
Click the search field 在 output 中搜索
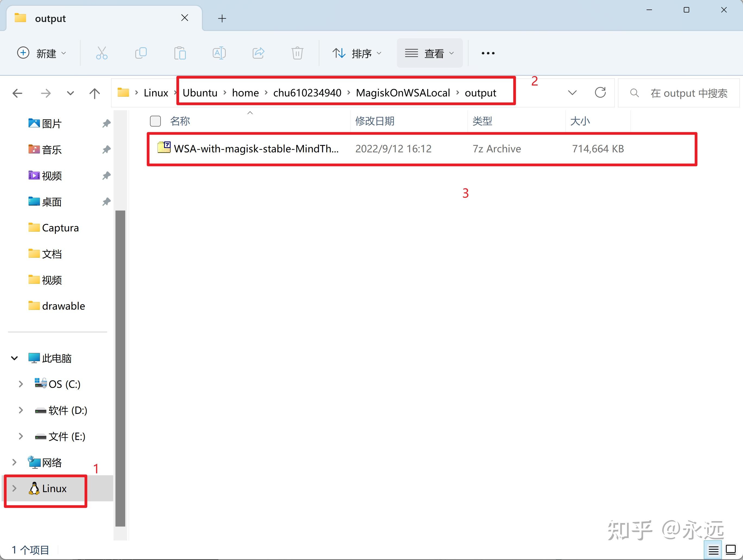tap(689, 93)
